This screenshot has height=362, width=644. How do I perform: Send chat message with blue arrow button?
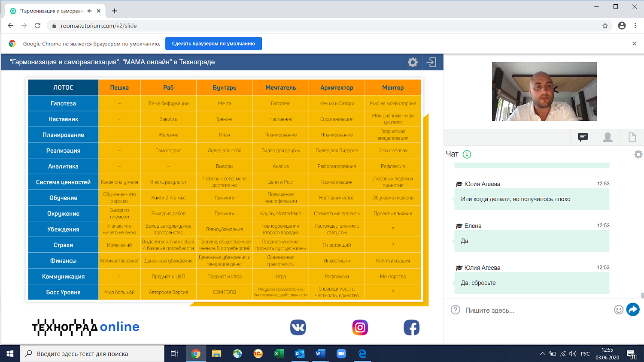tap(633, 309)
